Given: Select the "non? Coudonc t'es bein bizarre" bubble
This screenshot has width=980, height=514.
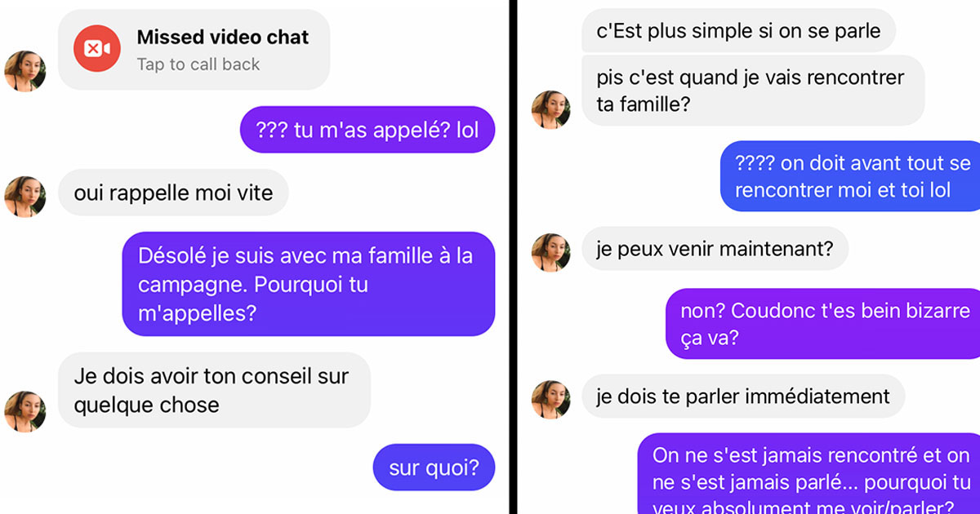Looking at the screenshot, I should [823, 323].
